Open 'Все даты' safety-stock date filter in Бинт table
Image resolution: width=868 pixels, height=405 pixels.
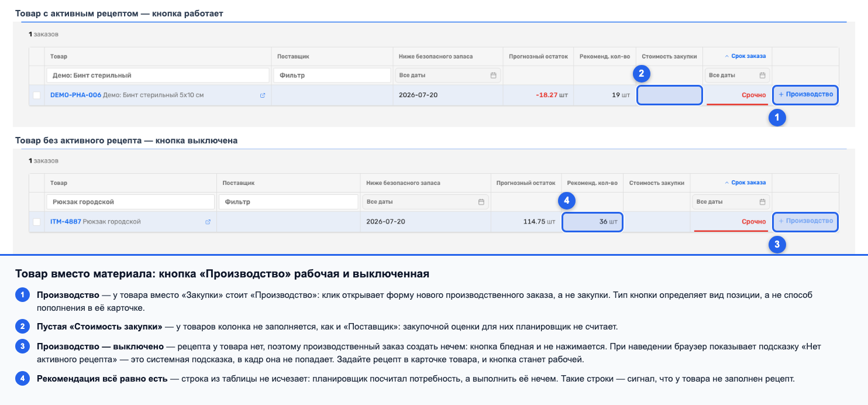[447, 75]
